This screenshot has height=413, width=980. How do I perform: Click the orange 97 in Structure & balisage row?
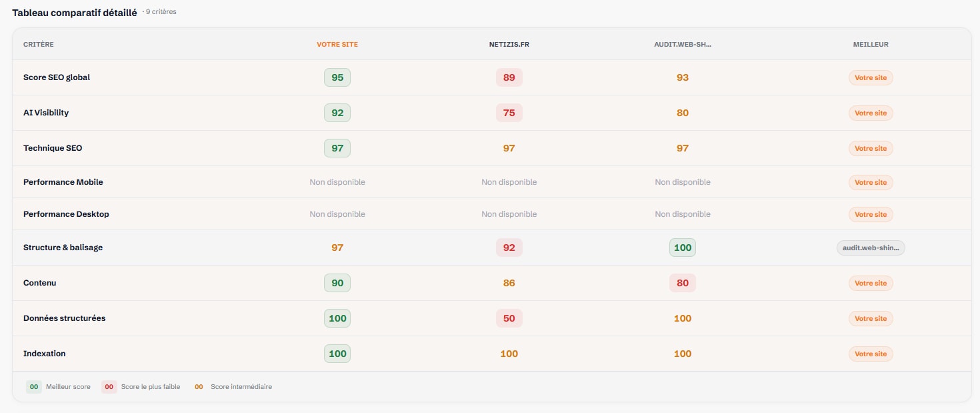click(x=337, y=248)
